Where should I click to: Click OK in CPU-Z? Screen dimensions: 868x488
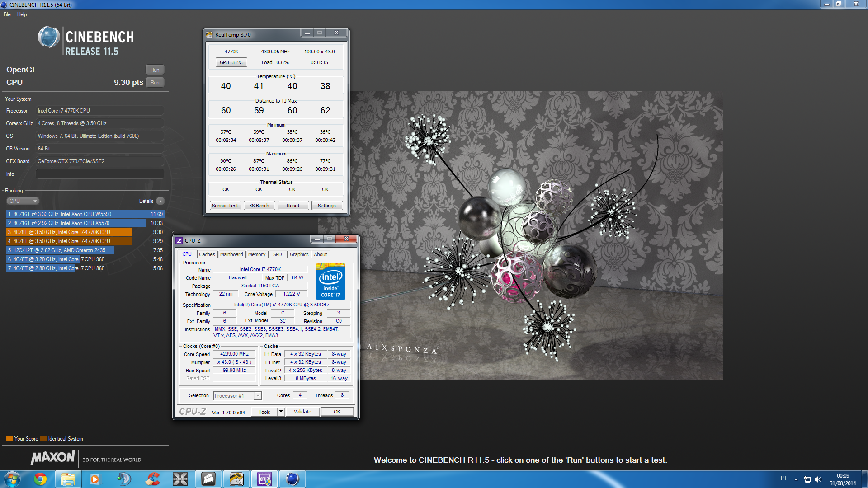[x=337, y=412]
